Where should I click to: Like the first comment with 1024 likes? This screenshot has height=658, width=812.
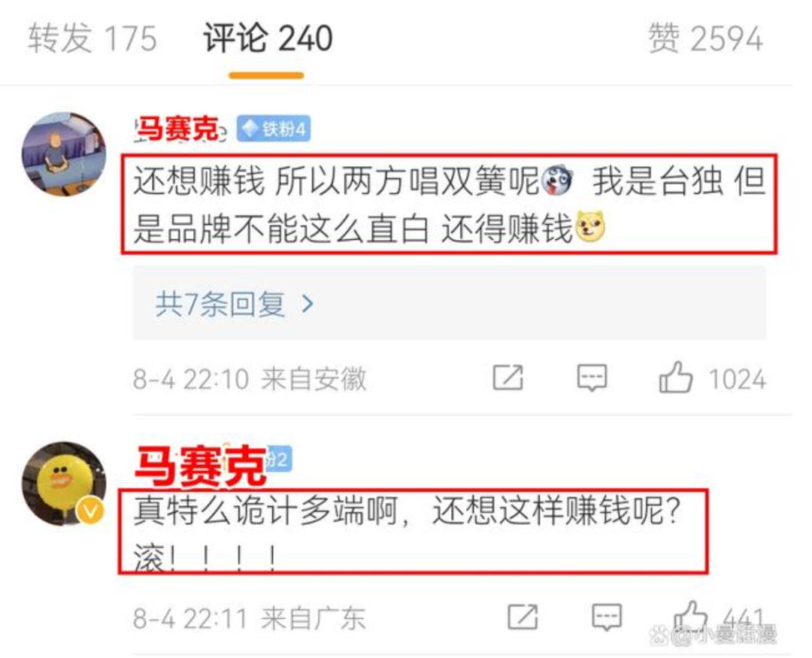click(675, 378)
